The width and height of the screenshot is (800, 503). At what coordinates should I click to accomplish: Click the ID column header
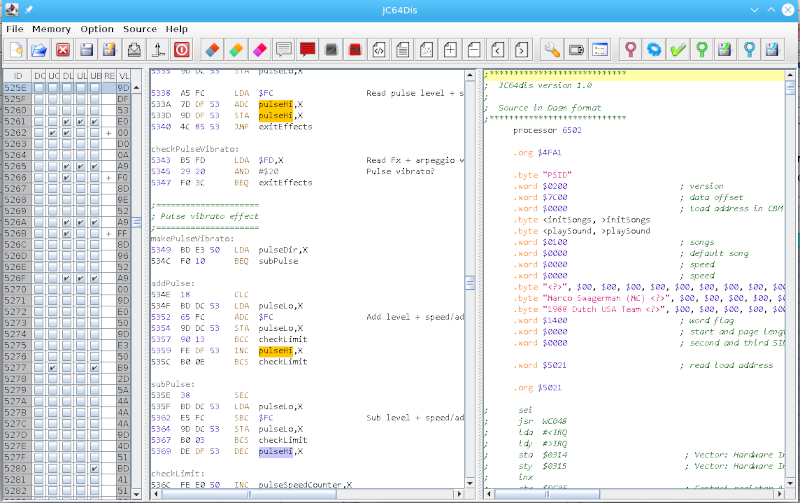pos(18,76)
